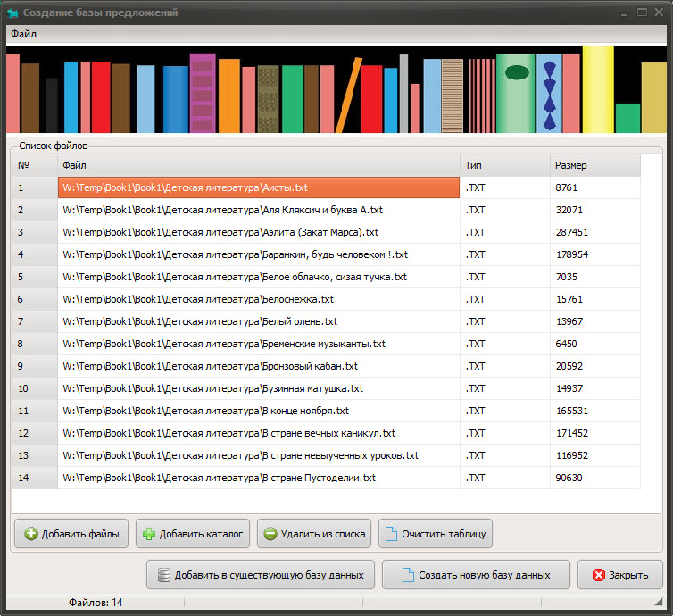Select the file Белоснежка.txt
The height and width of the screenshot is (616, 673).
click(259, 299)
